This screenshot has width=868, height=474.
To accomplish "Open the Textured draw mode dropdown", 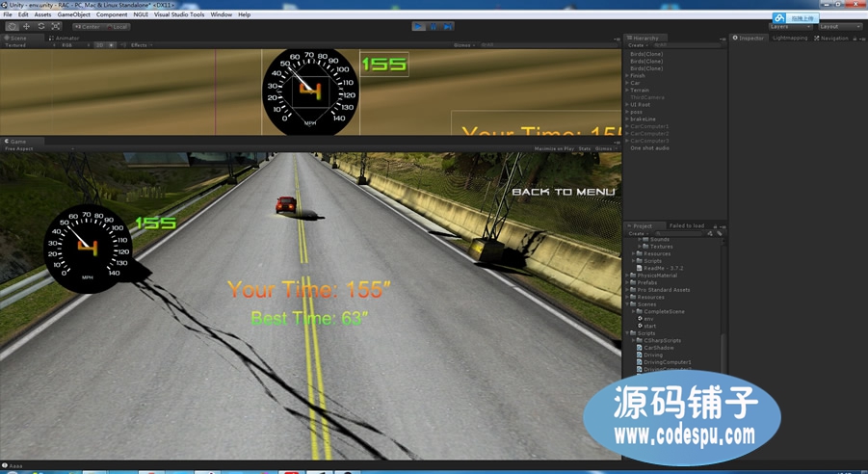I will [x=31, y=45].
